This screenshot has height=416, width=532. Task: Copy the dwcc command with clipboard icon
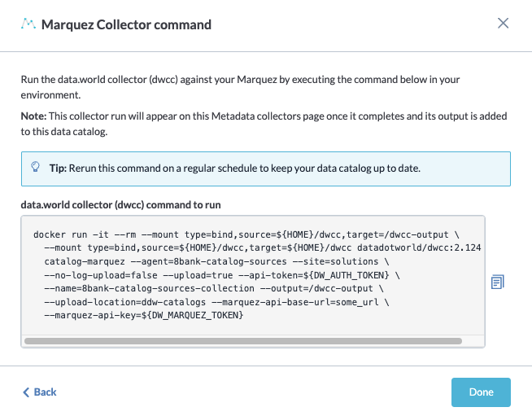(497, 282)
